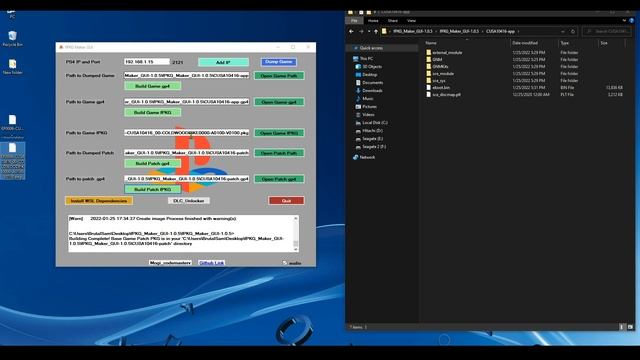
Task: Go up one folder level in Explorer
Action: pos(376,31)
